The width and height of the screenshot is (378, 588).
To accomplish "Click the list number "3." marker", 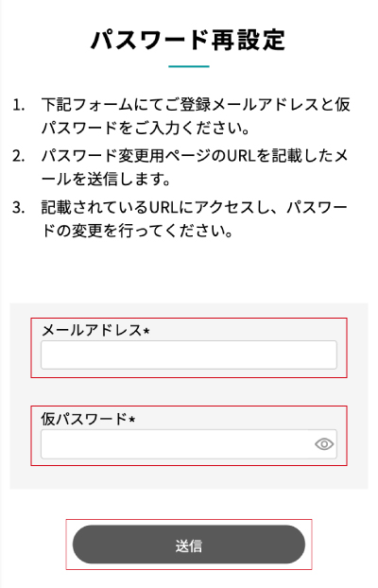I will click(18, 207).
